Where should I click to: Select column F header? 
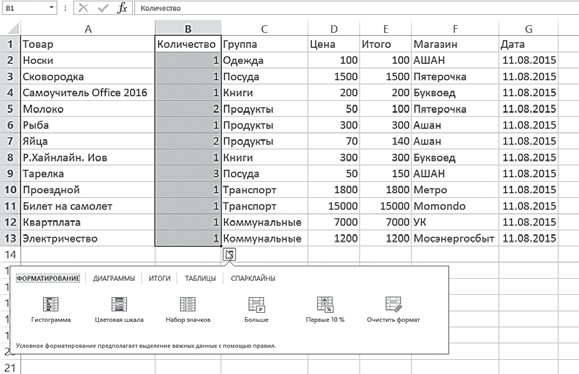pyautogui.click(x=455, y=29)
